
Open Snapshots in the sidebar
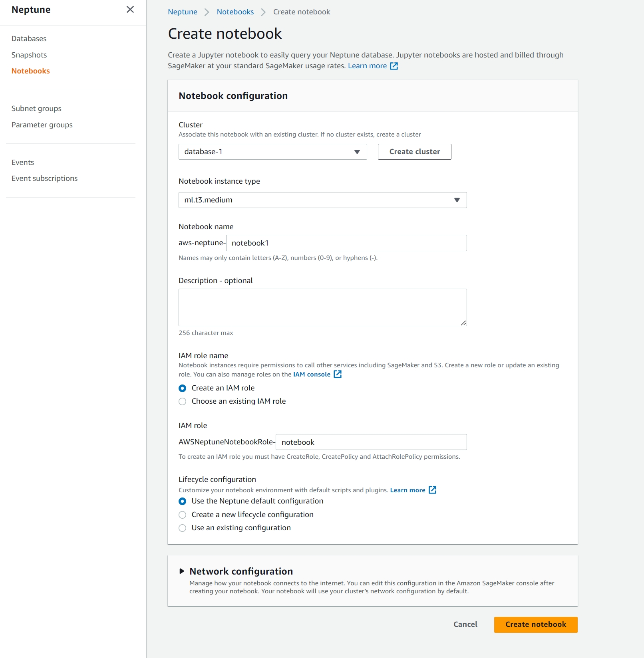tap(29, 55)
